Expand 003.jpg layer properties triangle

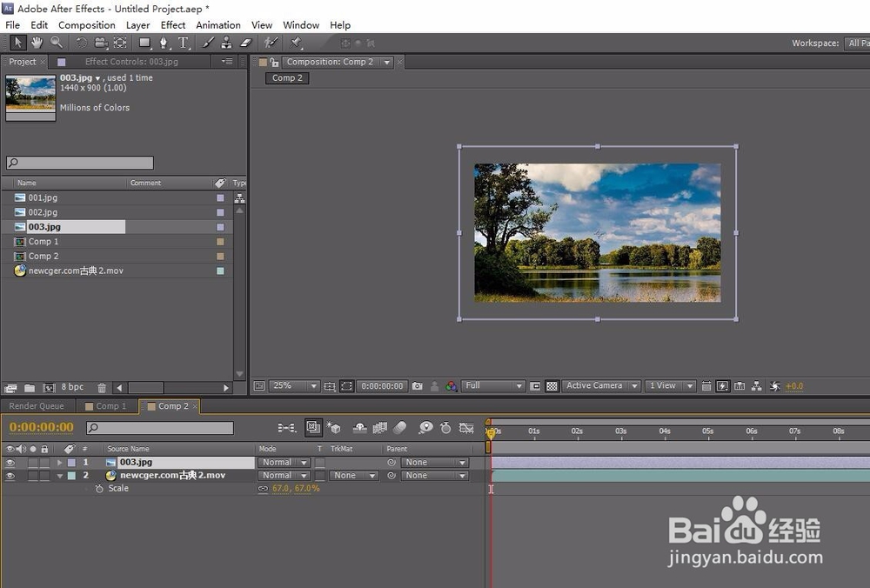[x=59, y=463]
